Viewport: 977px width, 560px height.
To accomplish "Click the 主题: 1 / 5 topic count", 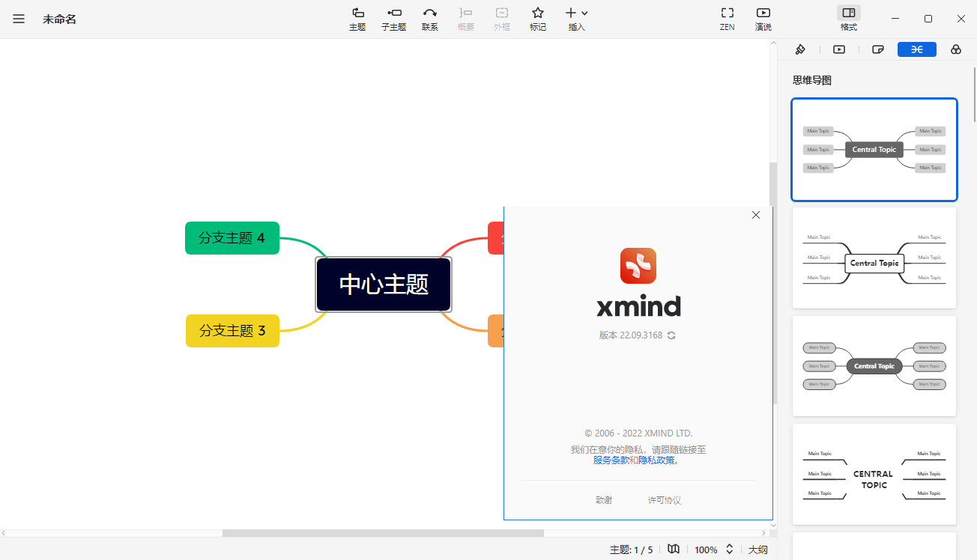I will tap(631, 550).
